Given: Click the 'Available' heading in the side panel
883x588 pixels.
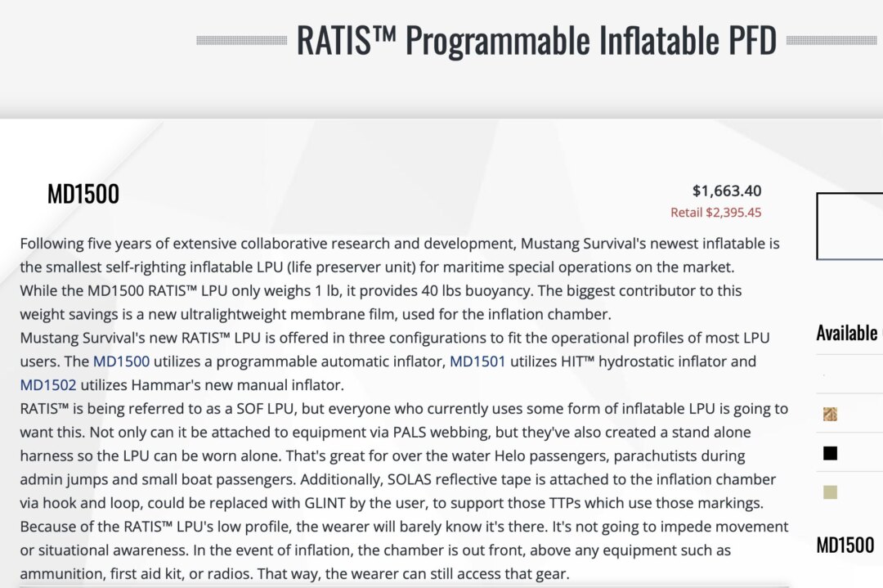Looking at the screenshot, I should click(846, 333).
